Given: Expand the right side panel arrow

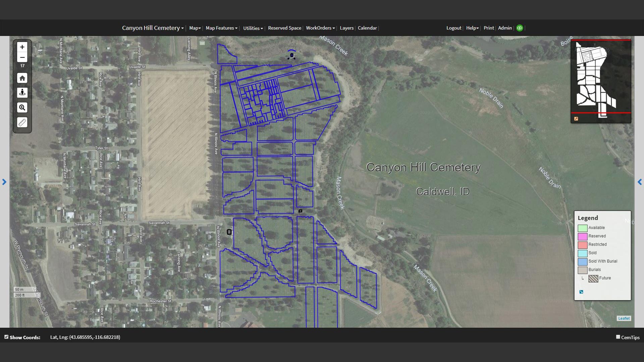Looking at the screenshot, I should [640, 182].
